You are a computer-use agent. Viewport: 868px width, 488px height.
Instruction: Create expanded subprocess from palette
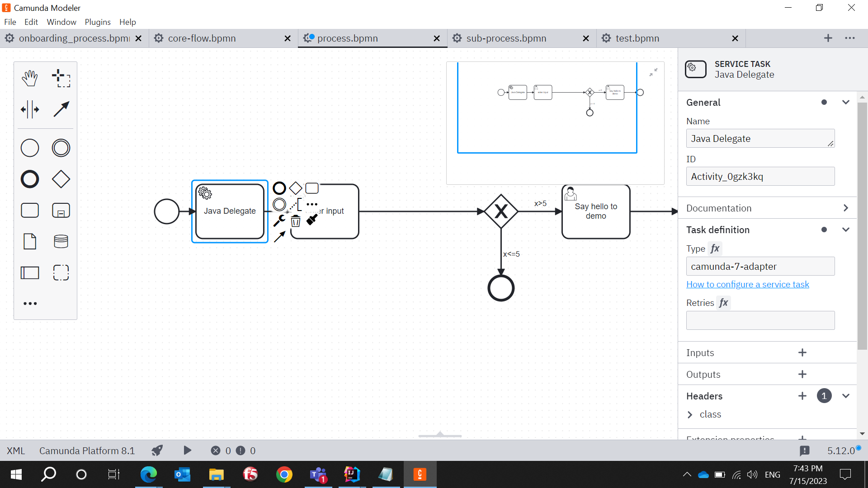click(x=61, y=210)
